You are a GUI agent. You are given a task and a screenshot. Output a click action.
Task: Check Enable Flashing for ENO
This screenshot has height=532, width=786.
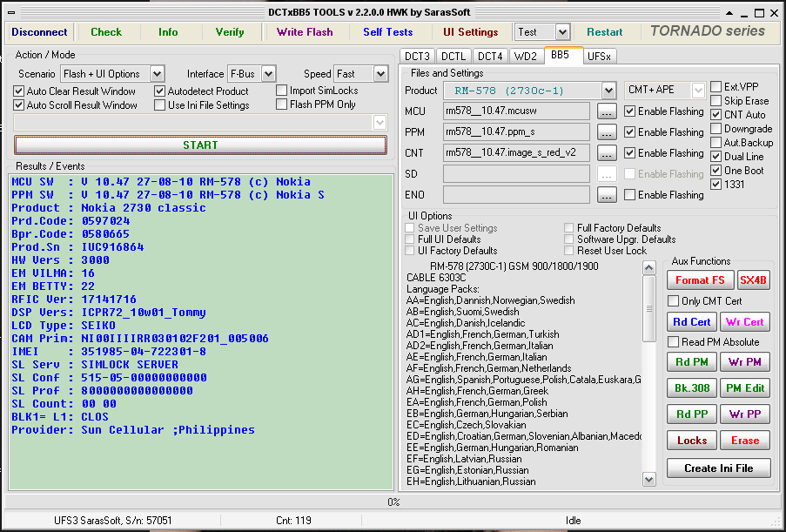pyautogui.click(x=664, y=194)
